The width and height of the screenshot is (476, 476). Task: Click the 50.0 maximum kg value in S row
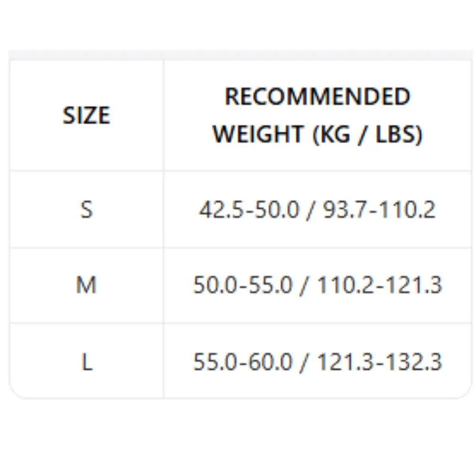[x=277, y=209]
